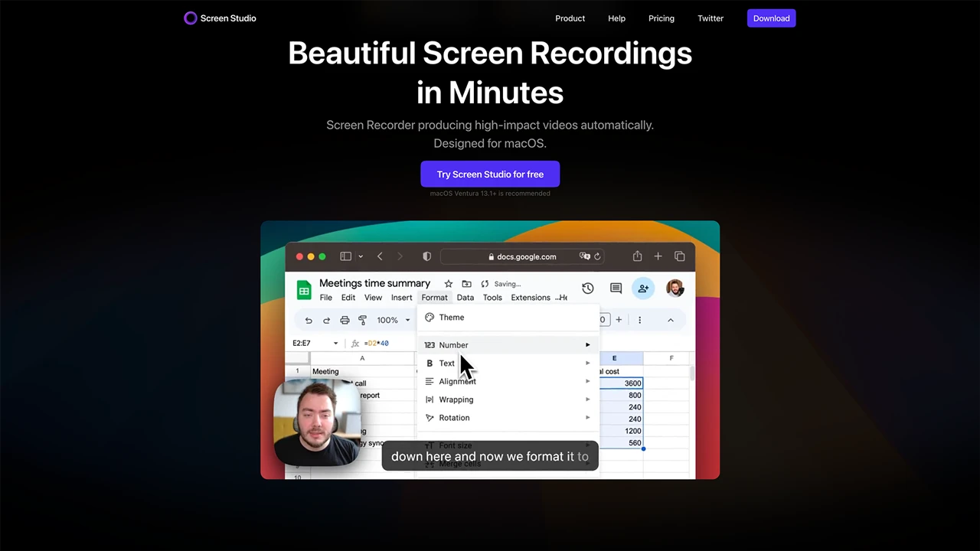Open version history clock icon
Viewport: 980px width, 551px height.
587,289
